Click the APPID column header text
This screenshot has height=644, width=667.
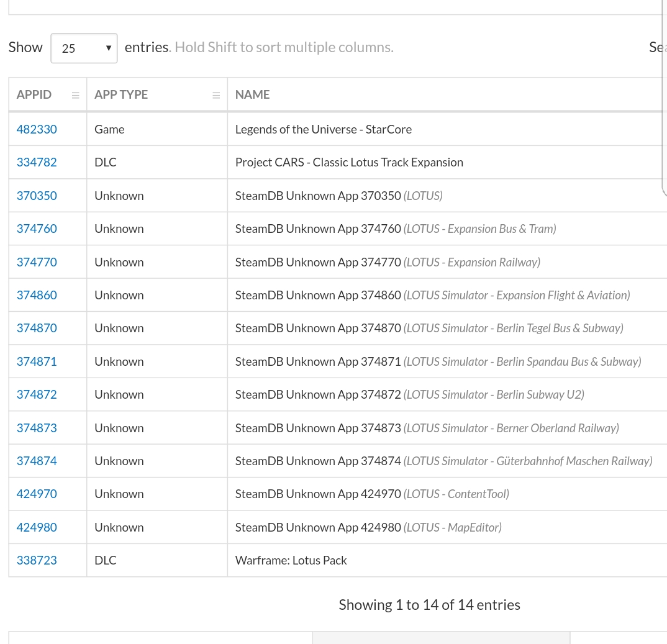pos(34,94)
